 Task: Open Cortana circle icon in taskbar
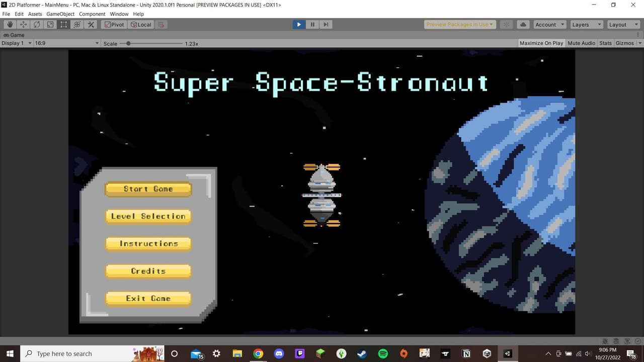[175, 354]
